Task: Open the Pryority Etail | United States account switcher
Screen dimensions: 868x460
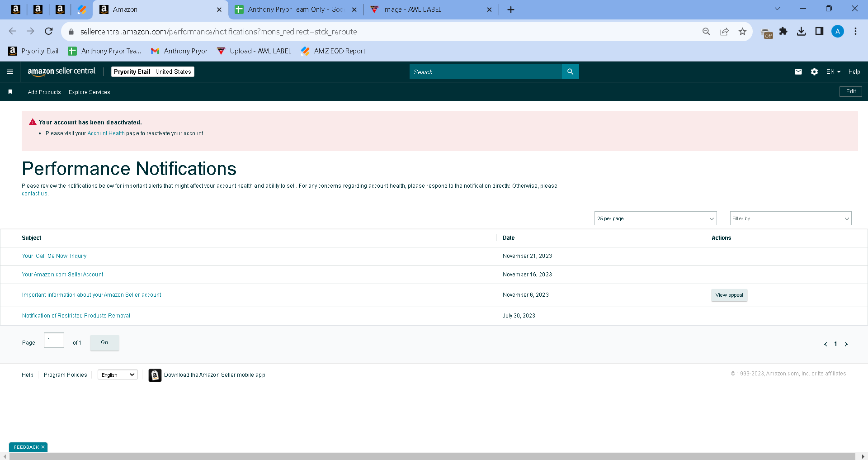Action: [153, 72]
